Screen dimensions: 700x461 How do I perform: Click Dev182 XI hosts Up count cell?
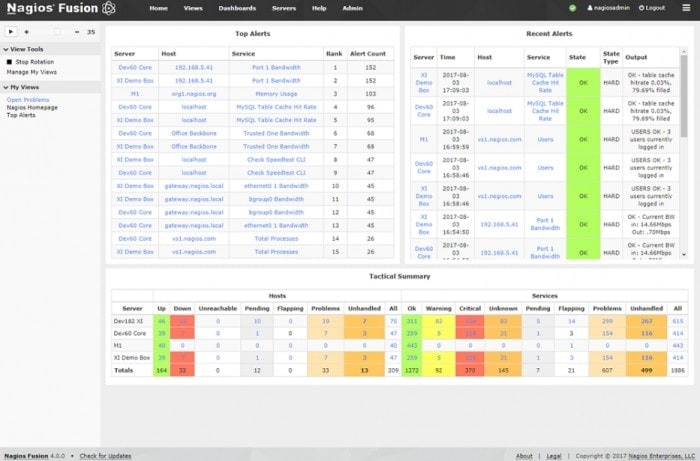[x=161, y=321]
